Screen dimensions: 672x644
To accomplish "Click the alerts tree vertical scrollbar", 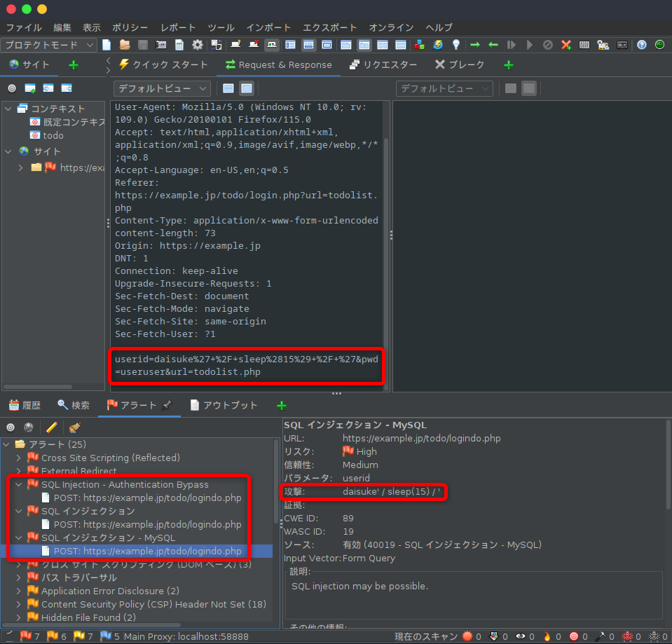I will pos(276,480).
